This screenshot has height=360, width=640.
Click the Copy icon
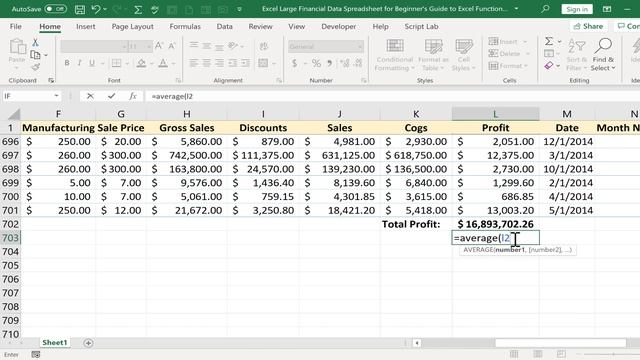(36, 55)
